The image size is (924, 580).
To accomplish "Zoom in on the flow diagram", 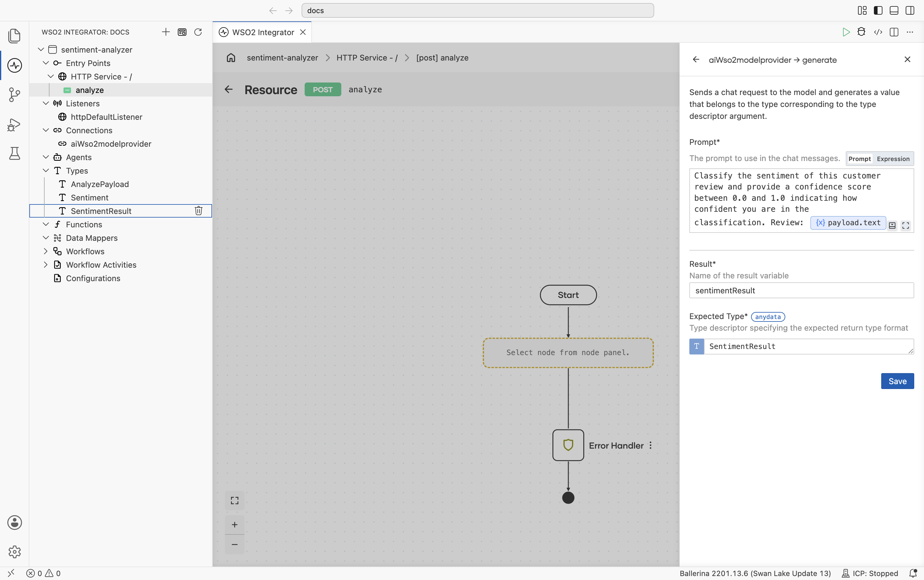I will pos(235,524).
